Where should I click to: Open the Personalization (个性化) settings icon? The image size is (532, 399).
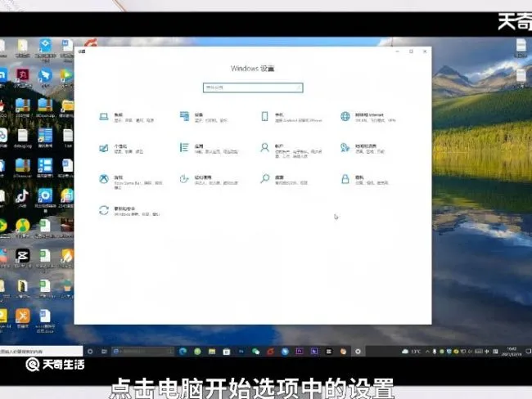click(104, 148)
